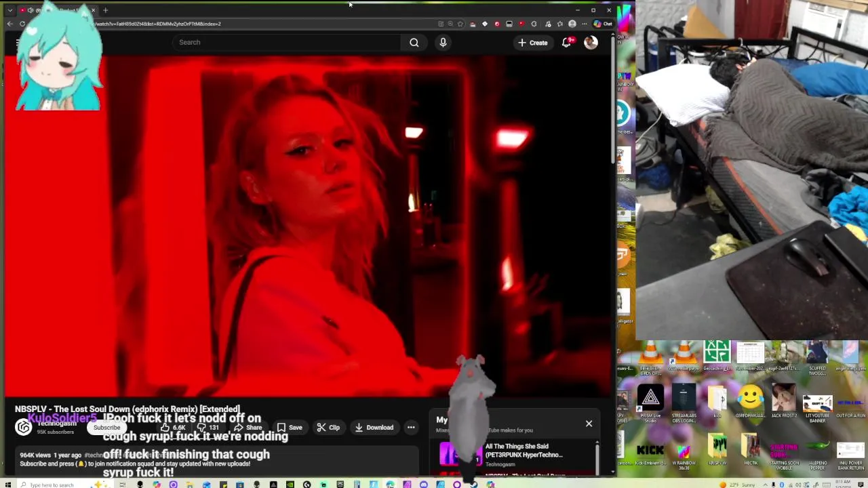Select SCUFFED TWOGG desktop image

point(817,359)
